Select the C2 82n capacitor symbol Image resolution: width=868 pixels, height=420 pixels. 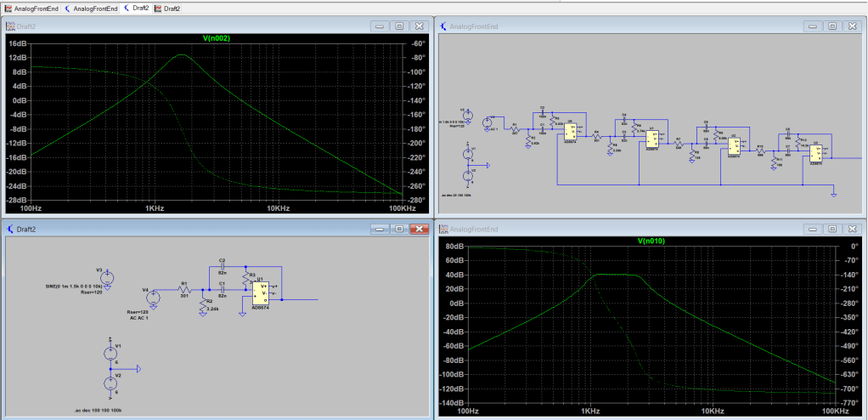point(223,266)
